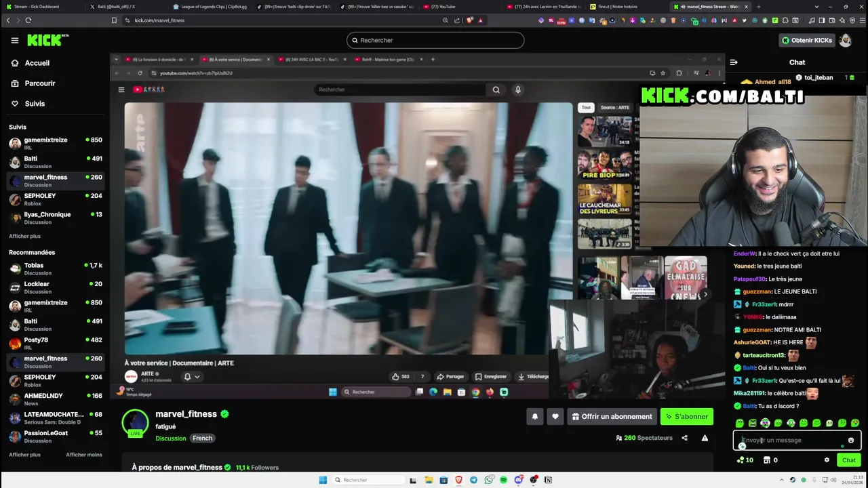Click the Discussion category link

[x=170, y=438]
